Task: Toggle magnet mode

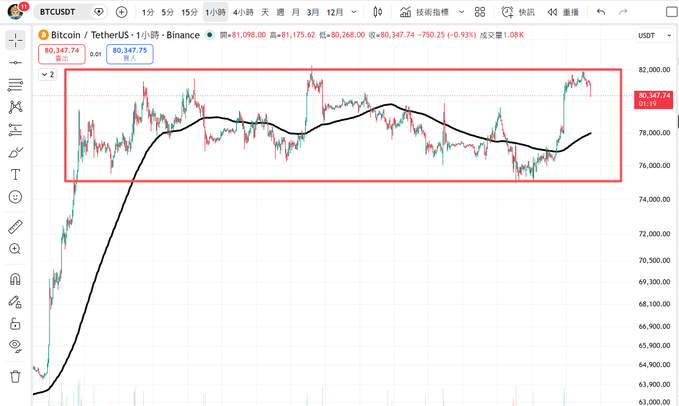Action: tap(16, 279)
